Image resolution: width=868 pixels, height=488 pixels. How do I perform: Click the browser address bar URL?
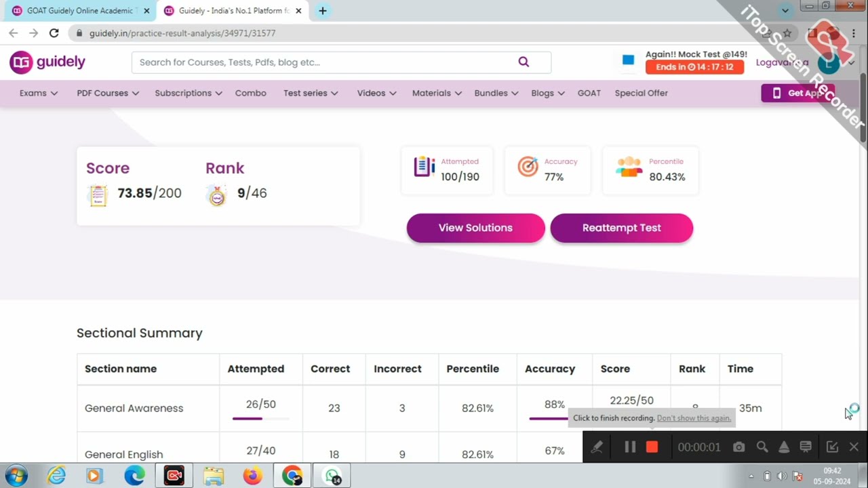(x=182, y=33)
